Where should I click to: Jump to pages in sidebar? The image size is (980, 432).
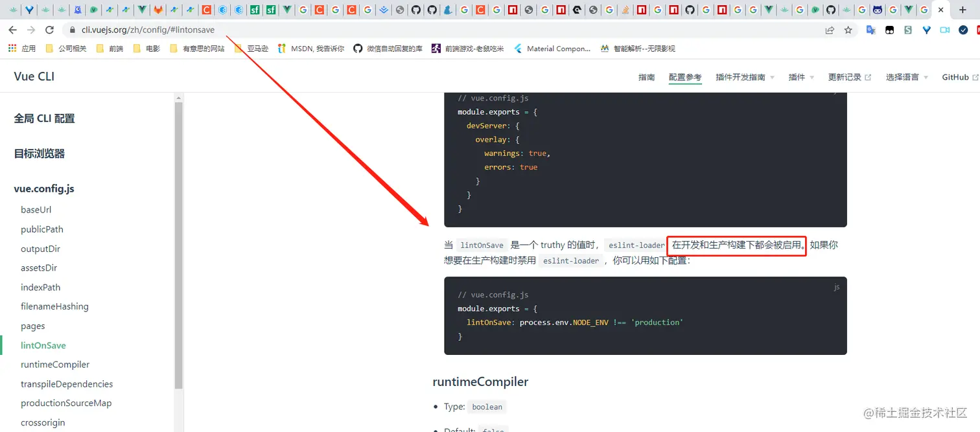pyautogui.click(x=33, y=326)
